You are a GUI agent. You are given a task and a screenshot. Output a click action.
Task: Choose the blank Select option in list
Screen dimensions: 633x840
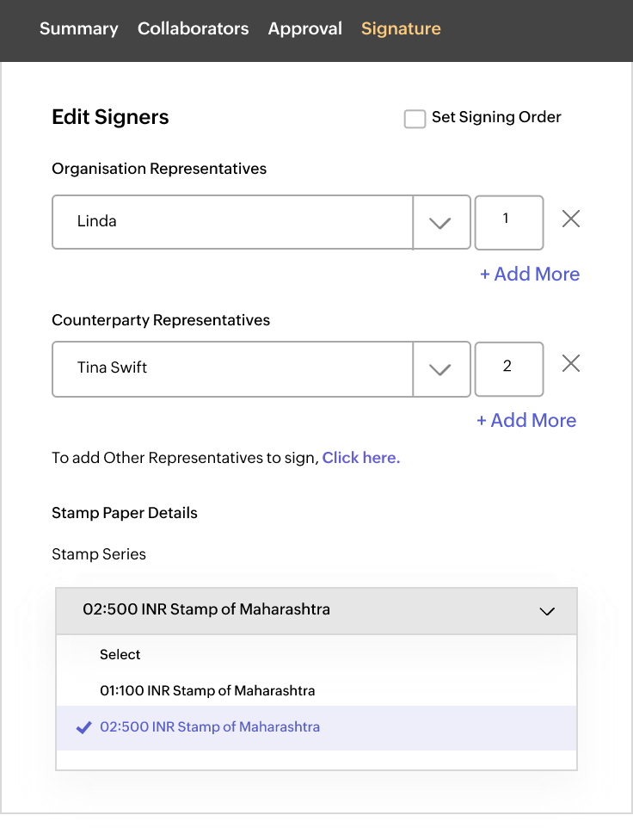(x=120, y=655)
